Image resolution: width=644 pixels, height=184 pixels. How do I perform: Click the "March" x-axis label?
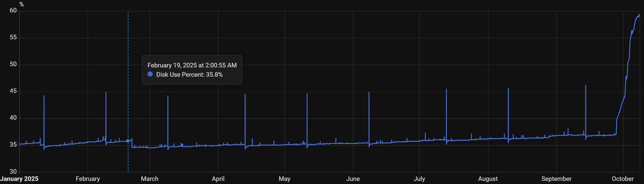click(150, 179)
